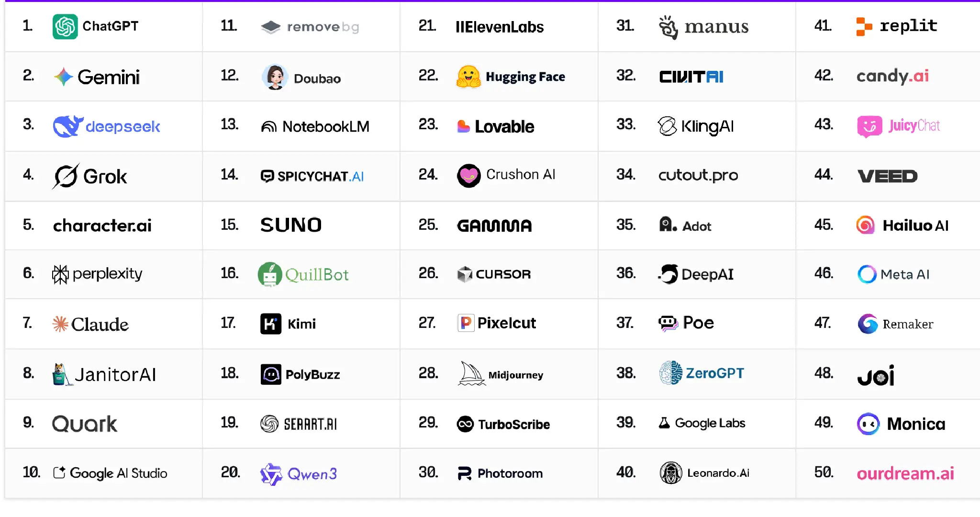Click the Hugging Face emoji icon
980x517 pixels.
pyautogui.click(x=468, y=77)
